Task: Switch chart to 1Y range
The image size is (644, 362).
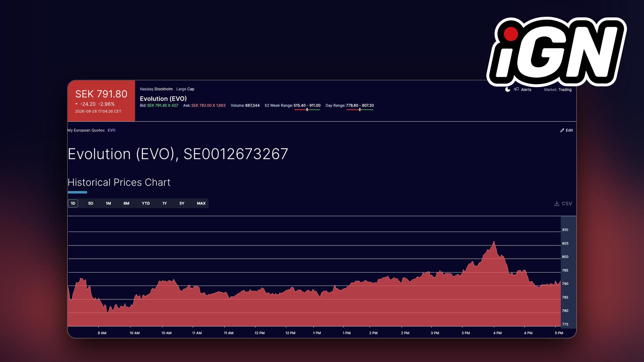Action: pyautogui.click(x=164, y=203)
